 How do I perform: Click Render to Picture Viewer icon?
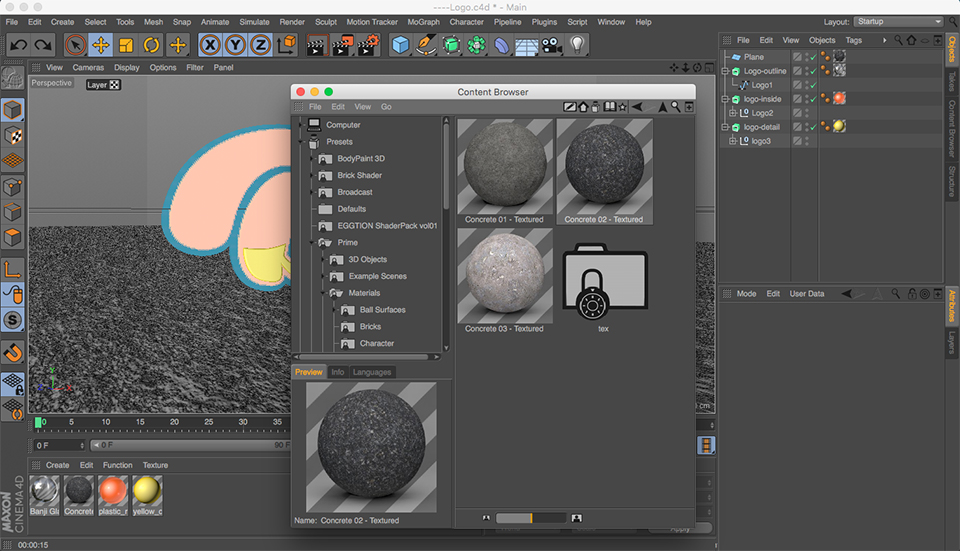(x=342, y=45)
